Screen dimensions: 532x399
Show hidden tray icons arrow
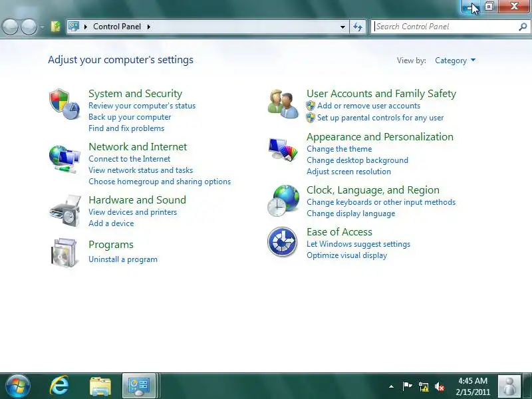pyautogui.click(x=391, y=386)
